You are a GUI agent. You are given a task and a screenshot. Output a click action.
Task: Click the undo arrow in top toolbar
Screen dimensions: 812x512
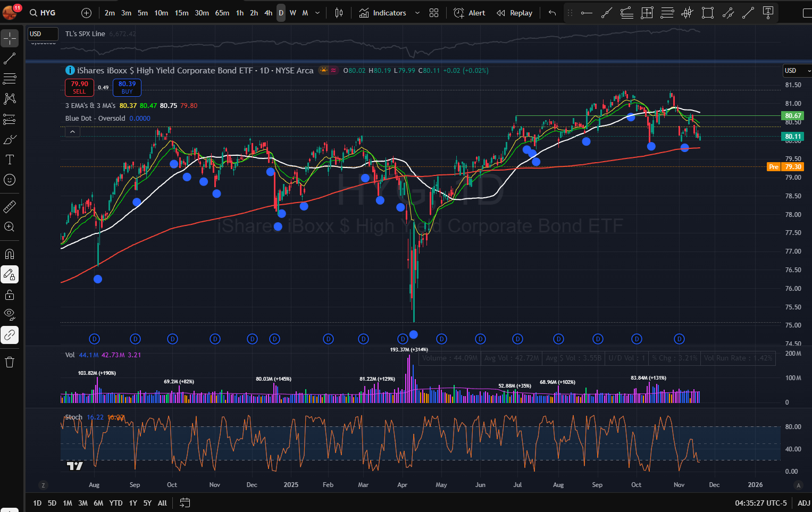click(553, 13)
